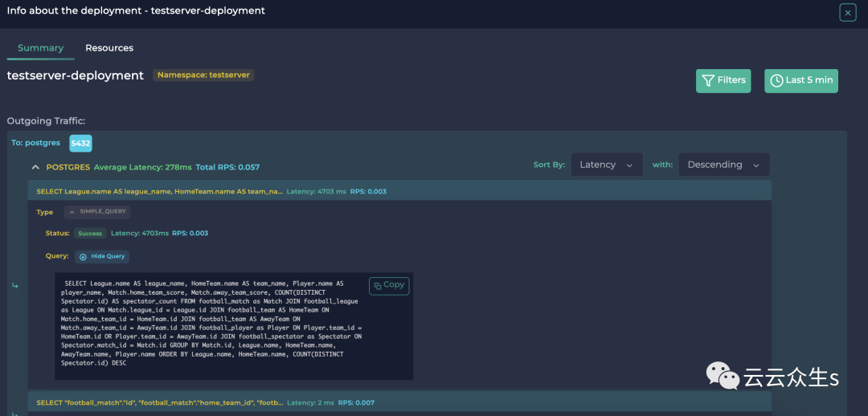Screen dimensions: 868x416
Task: Switch to the Summary tab
Action: [40, 48]
